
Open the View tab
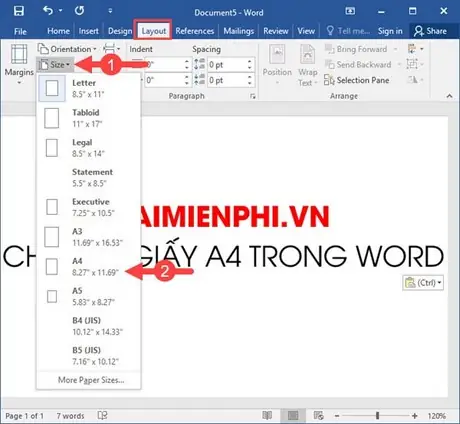pos(306,31)
